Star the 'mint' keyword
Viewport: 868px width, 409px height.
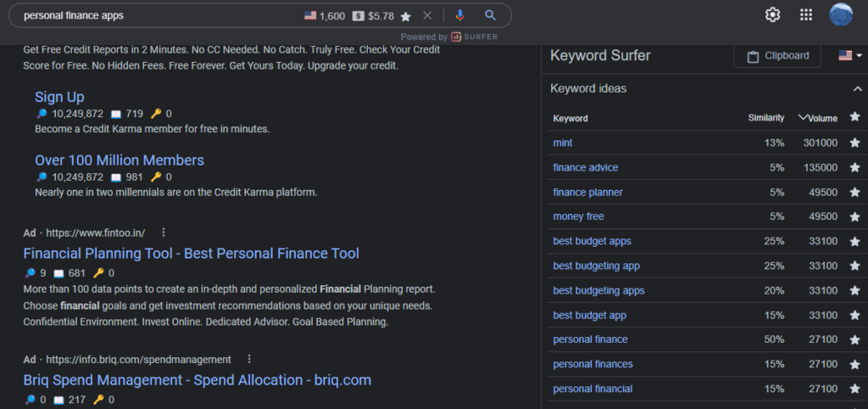pos(854,143)
